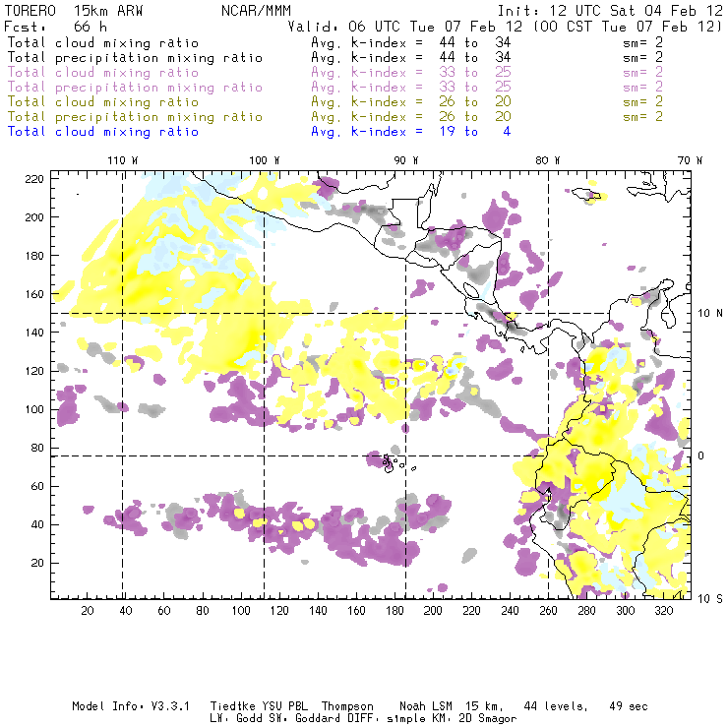Viewport: 728px width, 728px height.
Task: Click the '100 W' longitude label
Action: (265, 160)
